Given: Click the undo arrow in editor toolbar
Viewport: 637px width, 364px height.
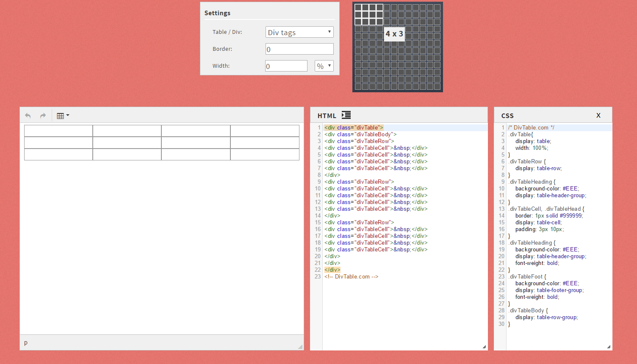Looking at the screenshot, I should [28, 116].
